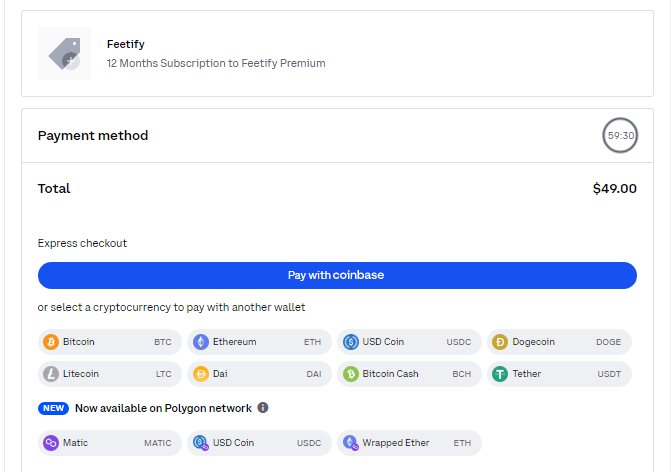Select Polygon USD Coin payment option
Image resolution: width=671 pixels, height=472 pixels.
(259, 443)
